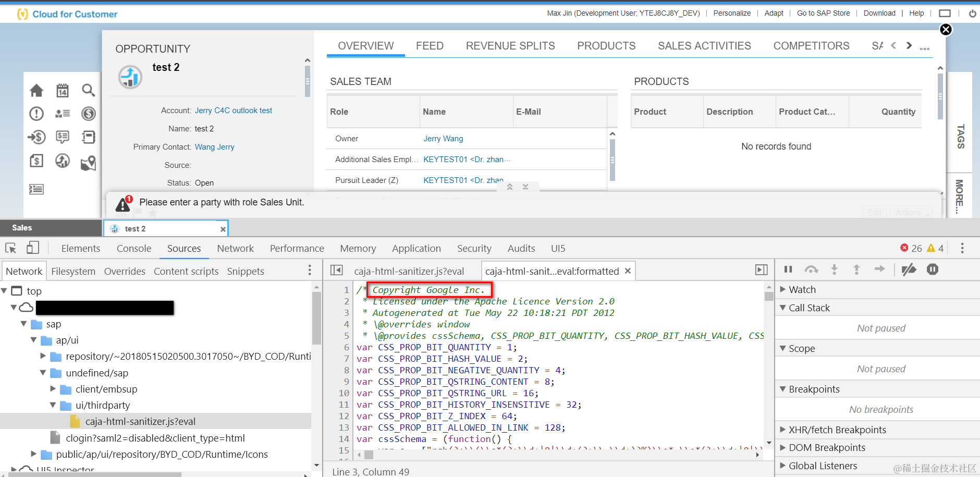Click the circular rising-arrow chart sidebar icon

coord(63,161)
